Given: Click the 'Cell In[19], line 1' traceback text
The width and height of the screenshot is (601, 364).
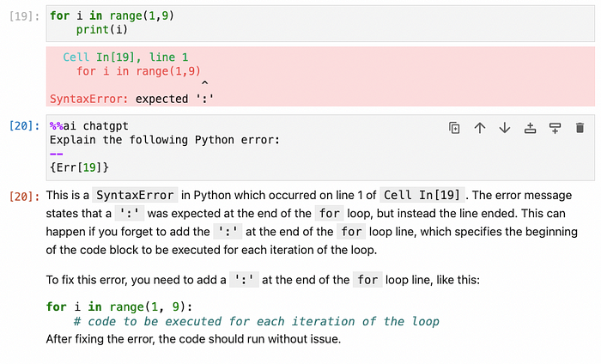Looking at the screenshot, I should coord(125,58).
